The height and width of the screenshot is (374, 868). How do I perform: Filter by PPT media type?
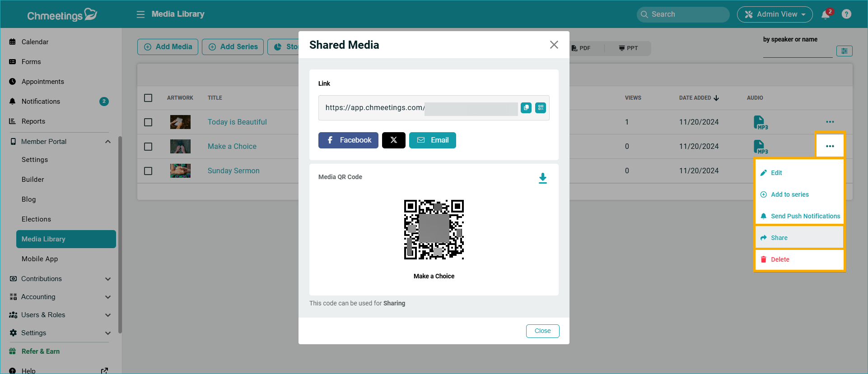[x=628, y=48]
